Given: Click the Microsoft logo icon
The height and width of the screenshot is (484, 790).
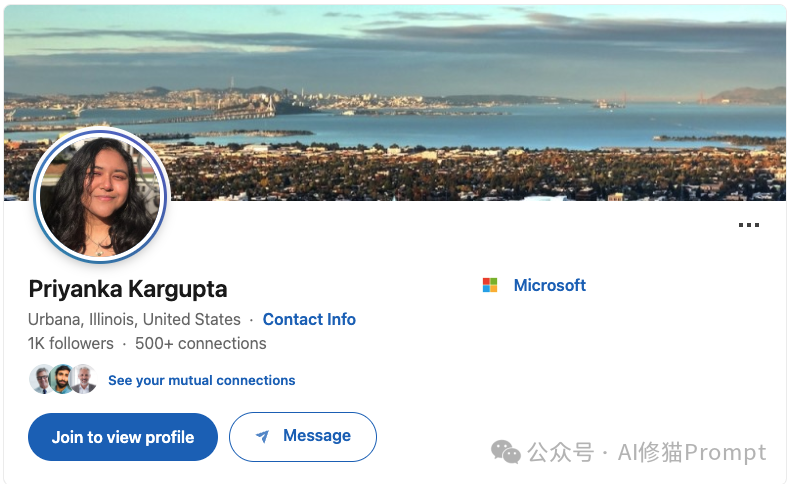Looking at the screenshot, I should [x=490, y=285].
